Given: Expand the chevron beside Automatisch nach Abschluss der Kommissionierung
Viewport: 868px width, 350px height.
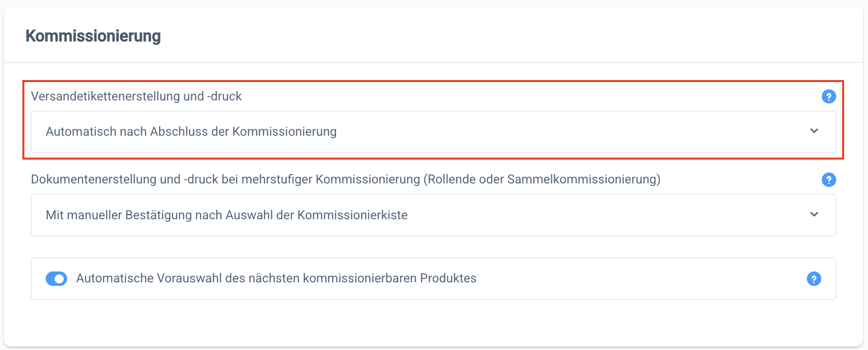Looking at the screenshot, I should pos(814,132).
